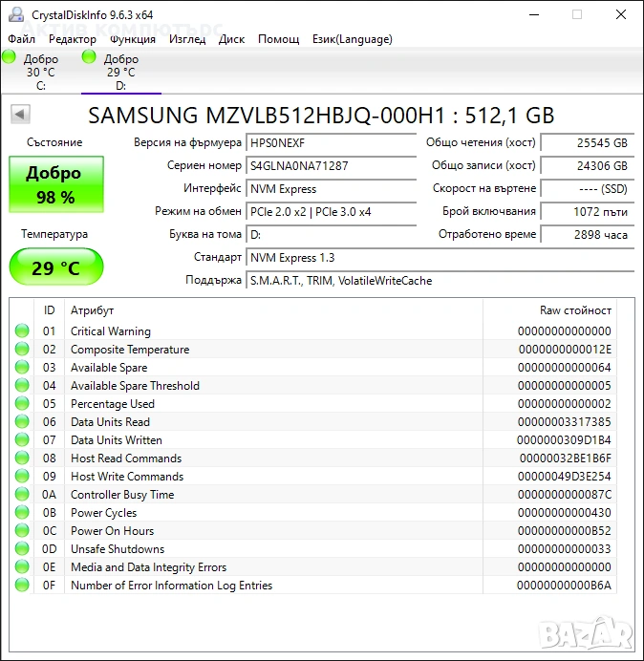Click the Raw стойност column header

[575, 310]
